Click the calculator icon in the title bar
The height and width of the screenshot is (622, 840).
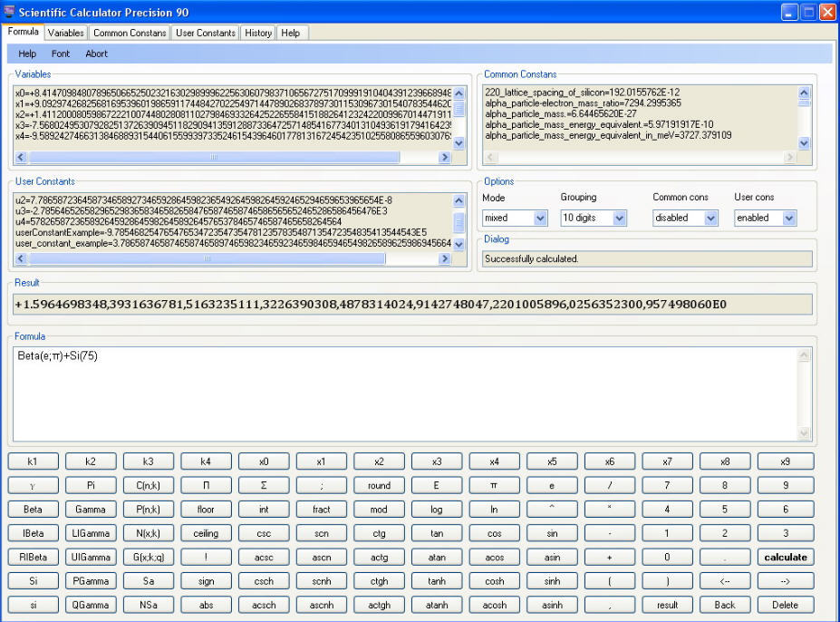click(9, 12)
